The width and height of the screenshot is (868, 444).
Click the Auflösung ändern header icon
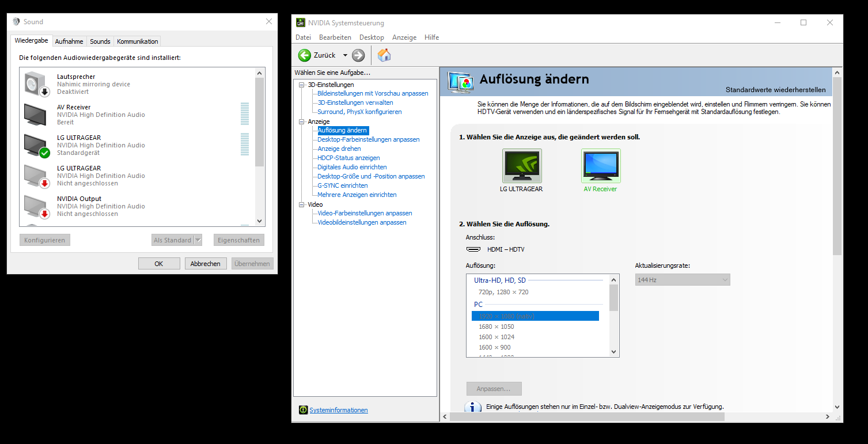click(461, 82)
